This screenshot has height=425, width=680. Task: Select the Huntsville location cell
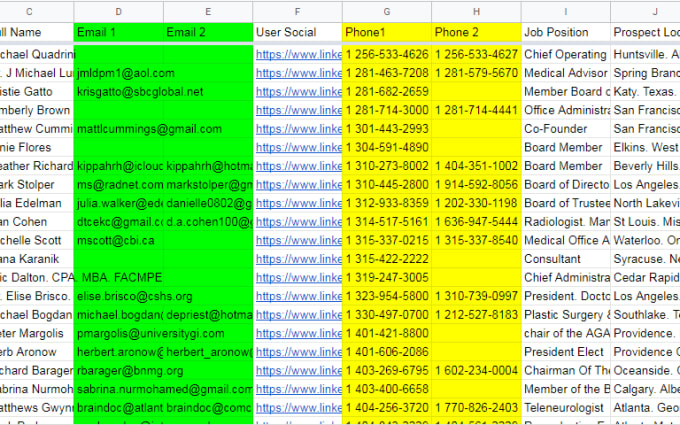(645, 55)
